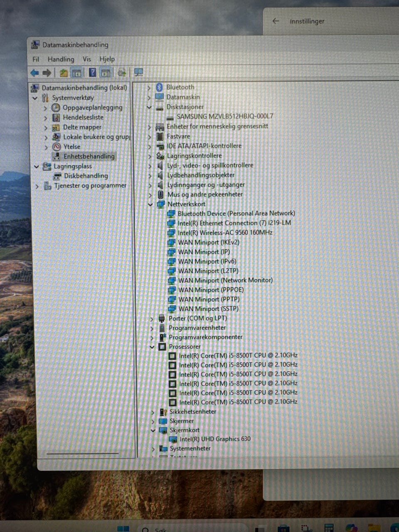This screenshot has height=532, width=399.
Task: Click the clock icon beside Oppgaveplanlegging
Action: click(56, 107)
